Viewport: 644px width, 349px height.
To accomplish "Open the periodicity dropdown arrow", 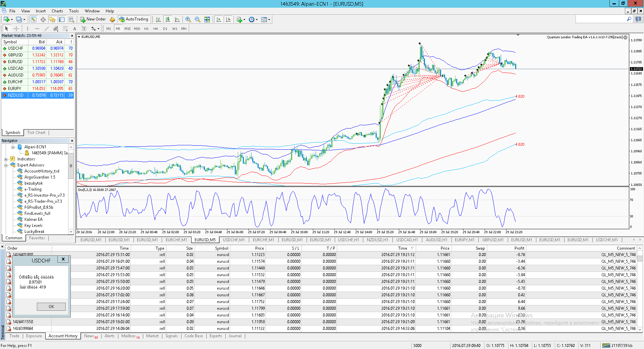I will [257, 19].
